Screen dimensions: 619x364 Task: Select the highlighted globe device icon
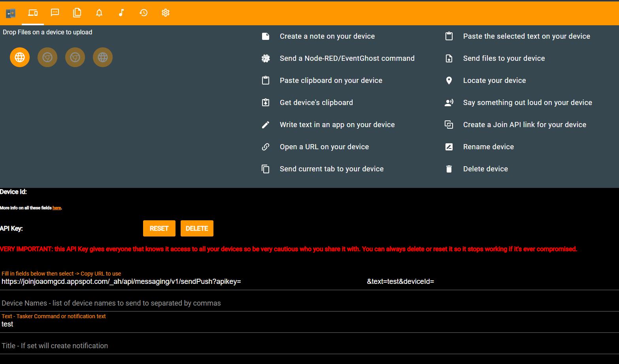(20, 57)
